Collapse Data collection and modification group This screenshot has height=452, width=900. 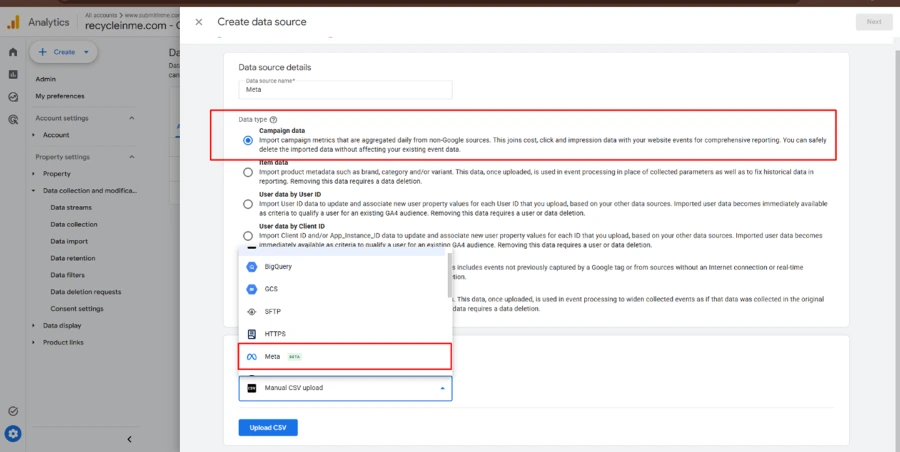[33, 191]
